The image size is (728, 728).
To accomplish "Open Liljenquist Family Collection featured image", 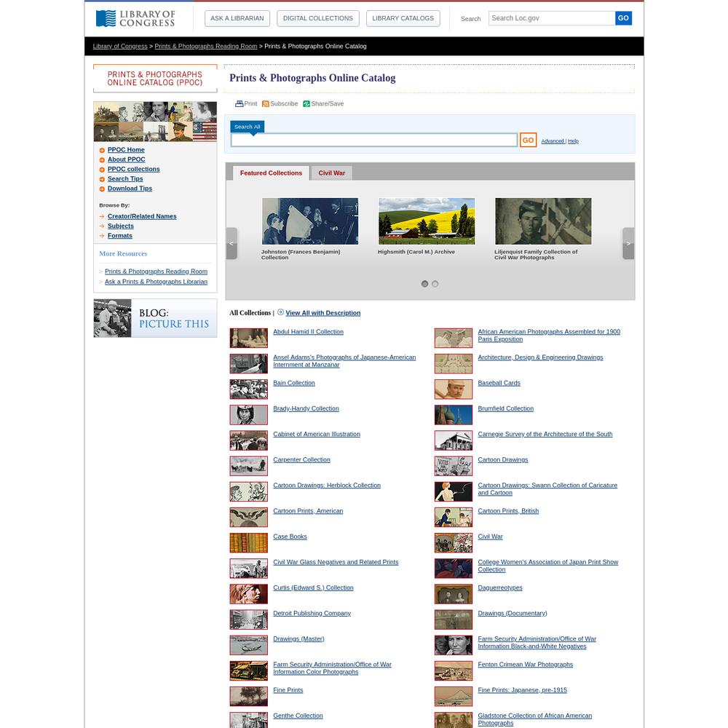I will pos(543,221).
